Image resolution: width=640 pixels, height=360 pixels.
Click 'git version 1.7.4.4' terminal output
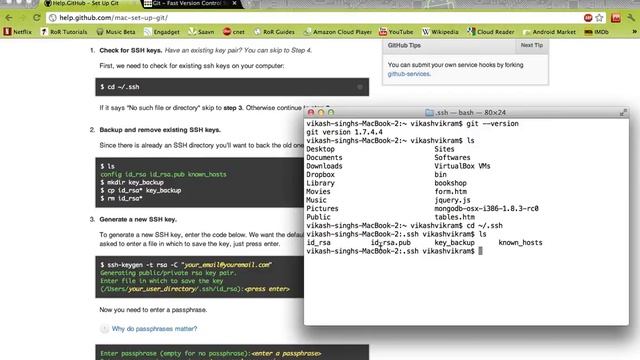click(344, 132)
